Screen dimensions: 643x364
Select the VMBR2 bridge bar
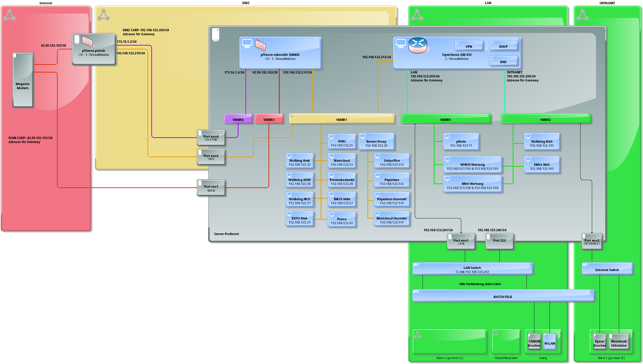pos(546,119)
